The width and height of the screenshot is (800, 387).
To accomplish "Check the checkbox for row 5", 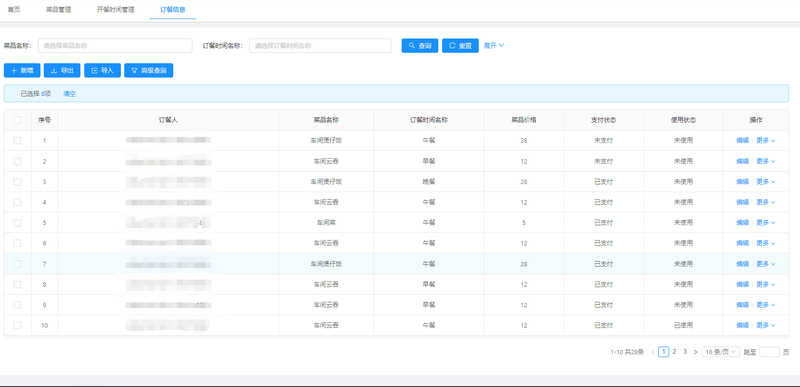I will coord(17,222).
